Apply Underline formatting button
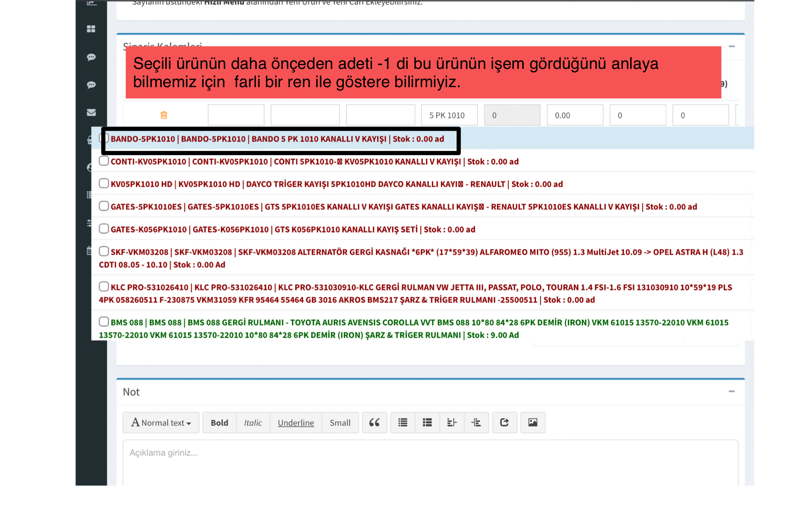Viewport: 812px width, 505px height. (296, 422)
